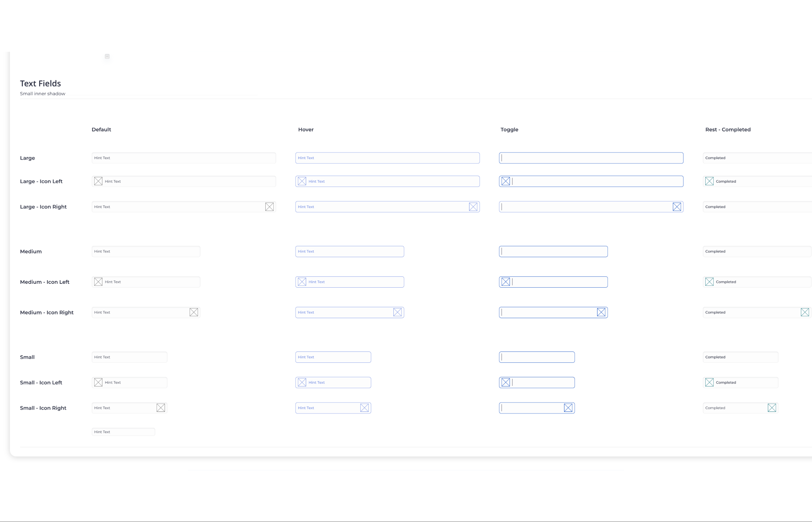Viewport: 812px width, 522px height.
Task: Click the right icon in Toggle Small - Icon Right field
Action: click(x=568, y=408)
